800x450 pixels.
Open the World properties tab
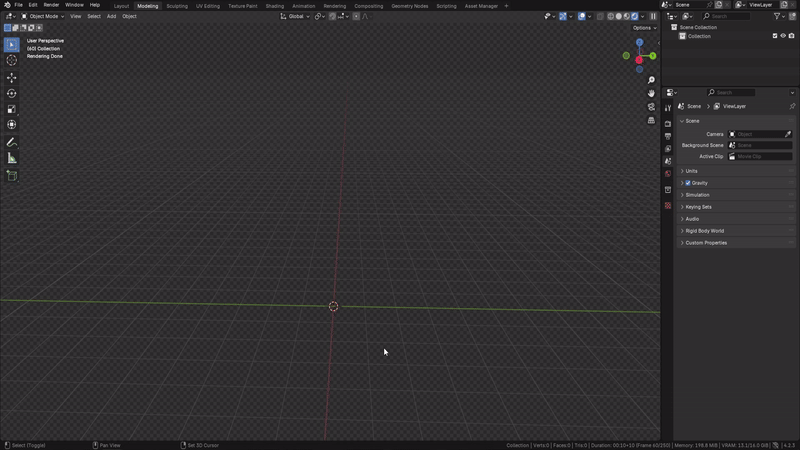[x=668, y=174]
